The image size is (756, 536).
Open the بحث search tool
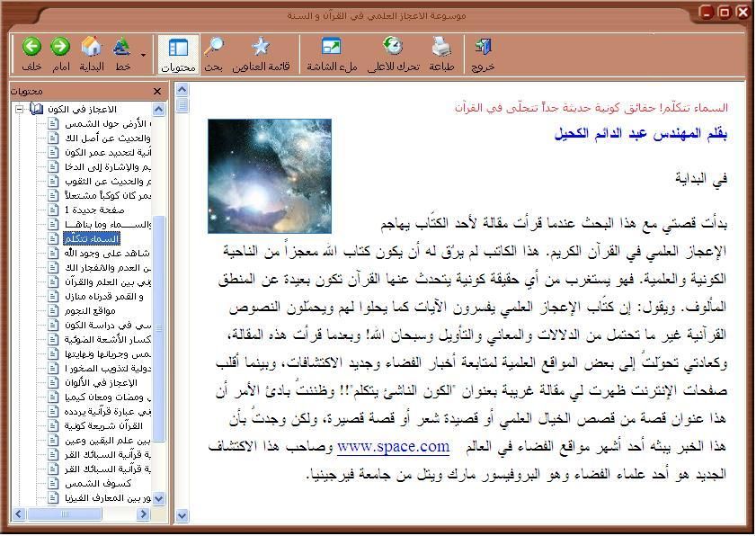[x=214, y=54]
